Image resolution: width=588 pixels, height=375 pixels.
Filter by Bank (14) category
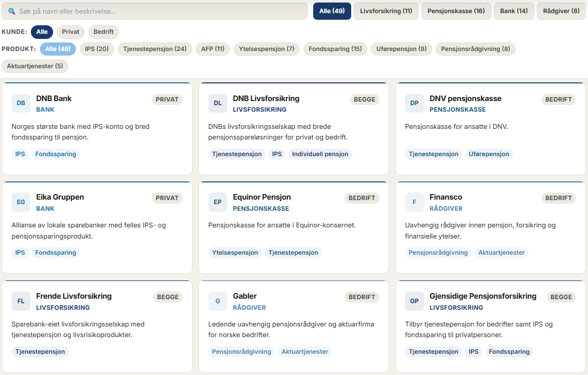[514, 11]
